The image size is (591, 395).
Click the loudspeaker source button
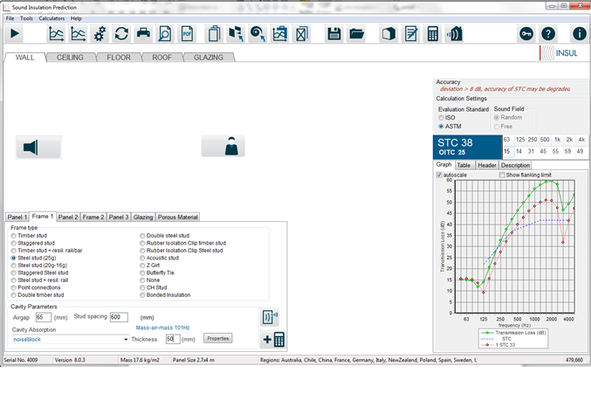click(x=38, y=147)
